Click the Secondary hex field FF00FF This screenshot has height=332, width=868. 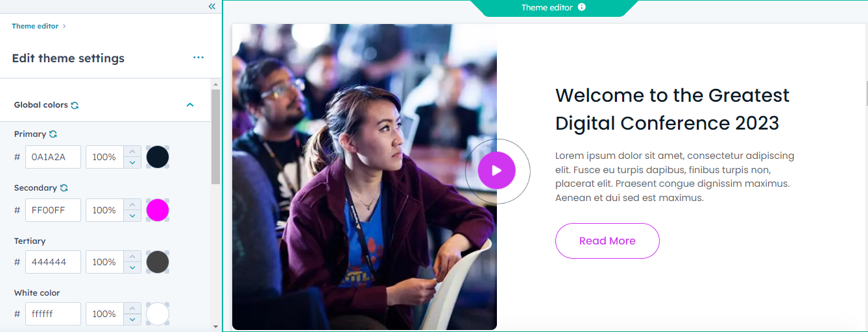click(53, 210)
